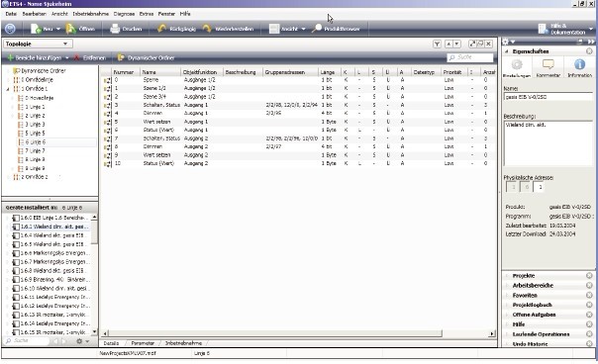Click the Öffnen toolbar button

[80, 29]
